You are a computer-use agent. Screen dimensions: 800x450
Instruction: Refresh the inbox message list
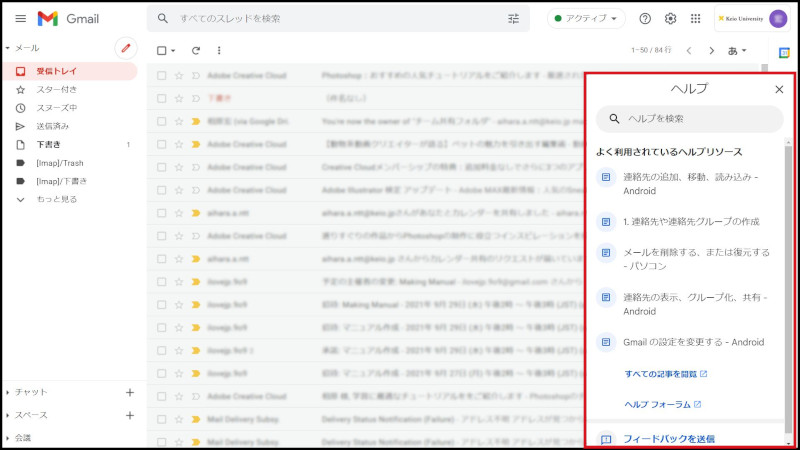point(196,50)
